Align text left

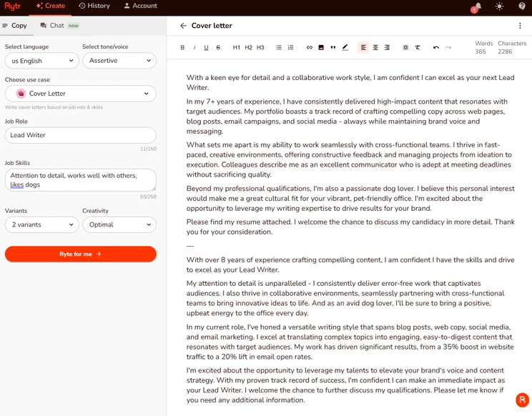(x=363, y=47)
